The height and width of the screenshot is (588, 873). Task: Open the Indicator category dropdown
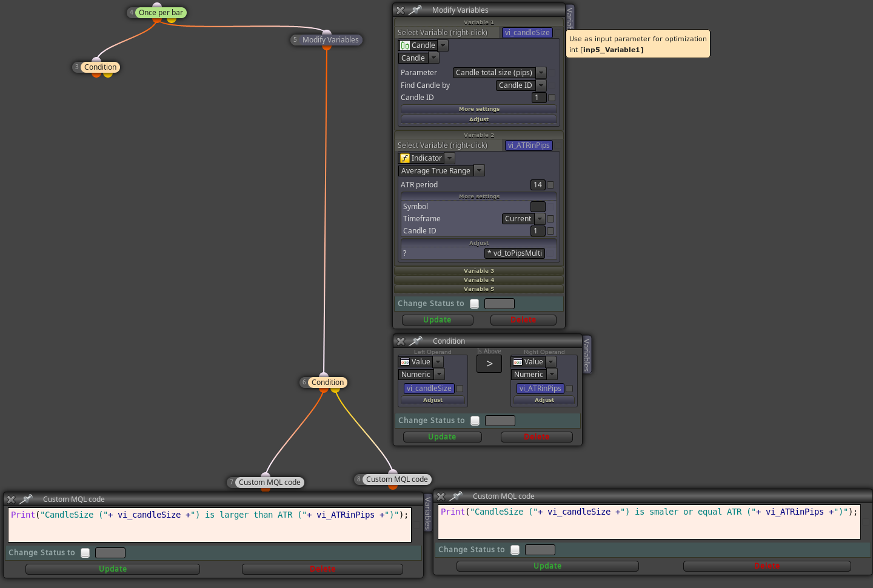(449, 158)
